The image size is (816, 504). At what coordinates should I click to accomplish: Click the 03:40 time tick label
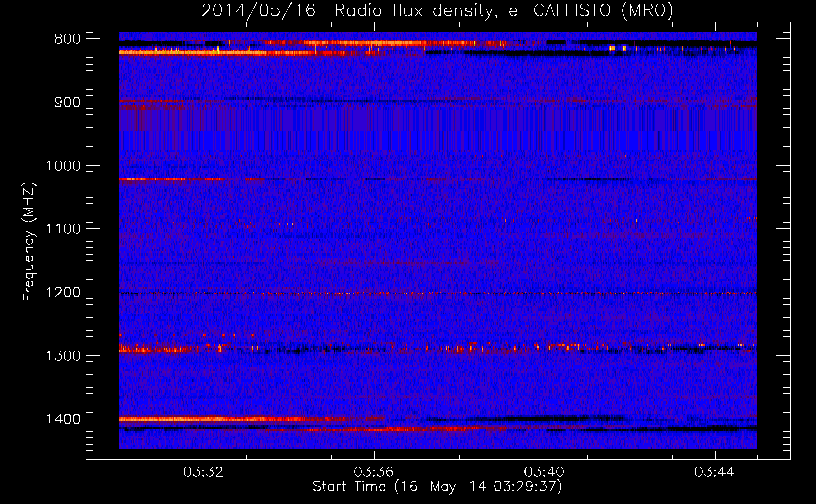(544, 472)
